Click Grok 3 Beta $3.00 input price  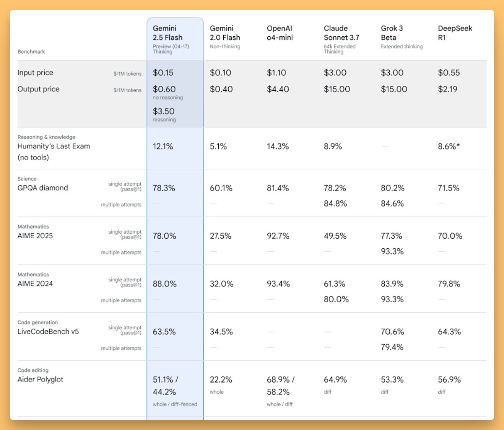tap(392, 73)
